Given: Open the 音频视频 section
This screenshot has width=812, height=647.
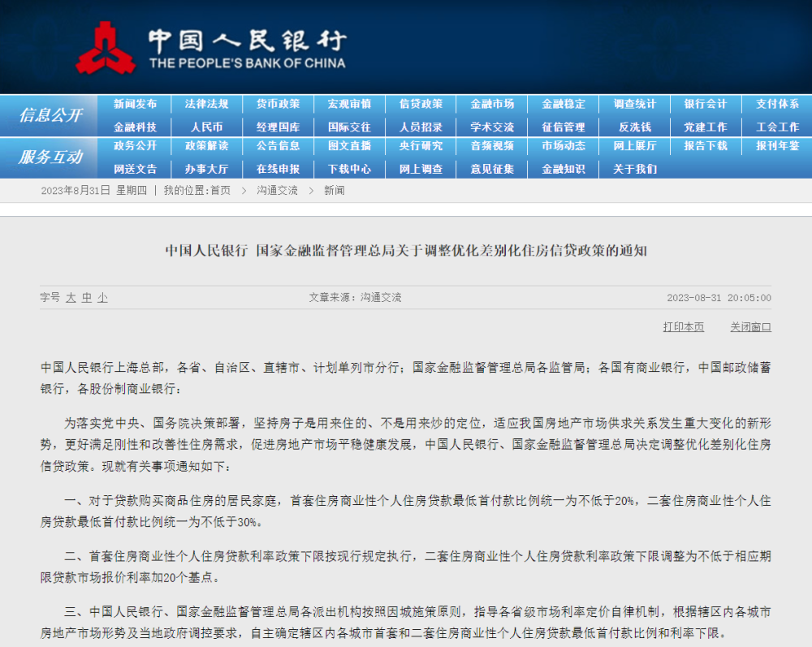Looking at the screenshot, I should [x=492, y=146].
